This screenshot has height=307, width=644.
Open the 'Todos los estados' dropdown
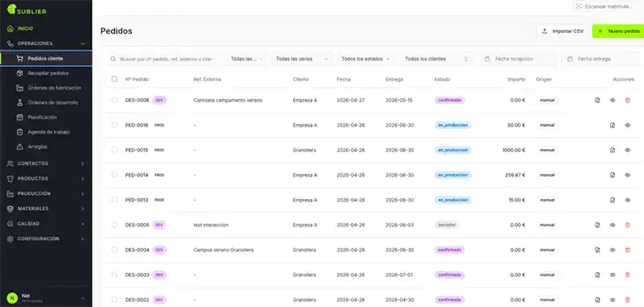tap(365, 59)
